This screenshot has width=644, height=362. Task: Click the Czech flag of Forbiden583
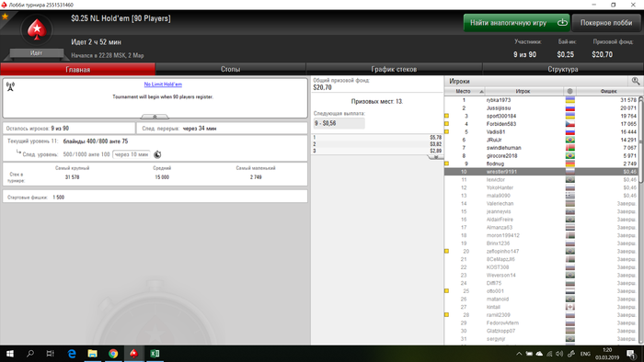coord(569,124)
